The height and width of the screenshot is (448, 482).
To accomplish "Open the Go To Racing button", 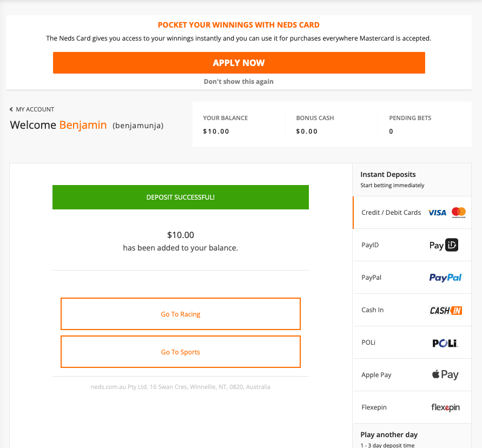I will (x=181, y=314).
